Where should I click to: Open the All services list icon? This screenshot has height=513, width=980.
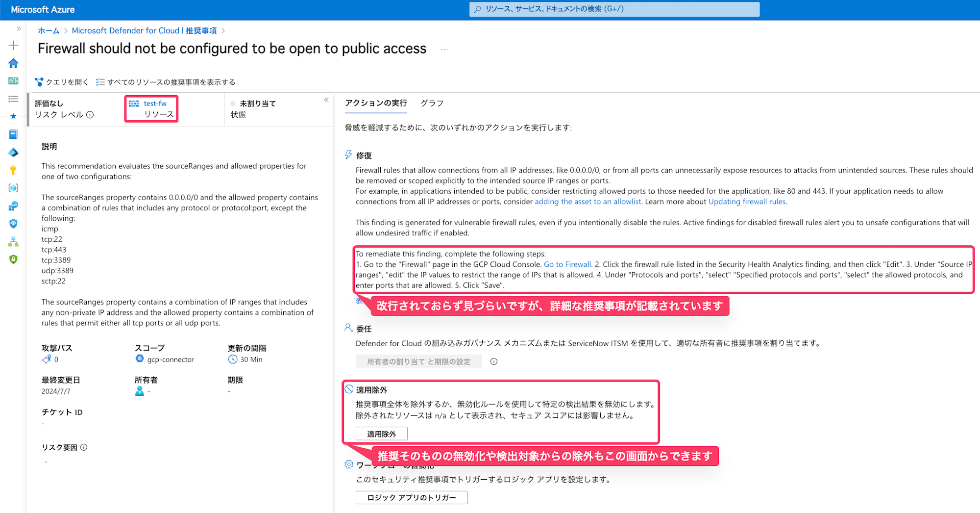[13, 99]
